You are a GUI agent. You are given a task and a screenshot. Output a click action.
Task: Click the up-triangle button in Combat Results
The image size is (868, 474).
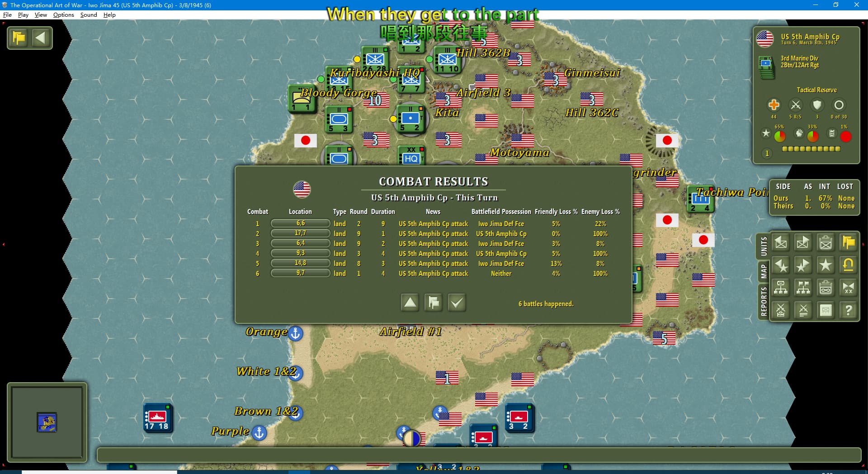(x=410, y=303)
